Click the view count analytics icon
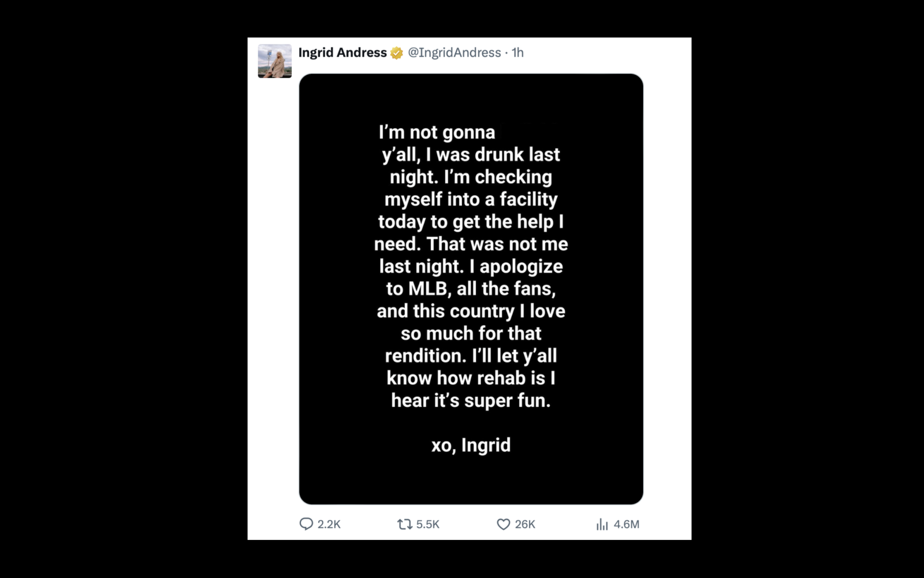Viewport: 924px width, 578px height. [x=602, y=525]
